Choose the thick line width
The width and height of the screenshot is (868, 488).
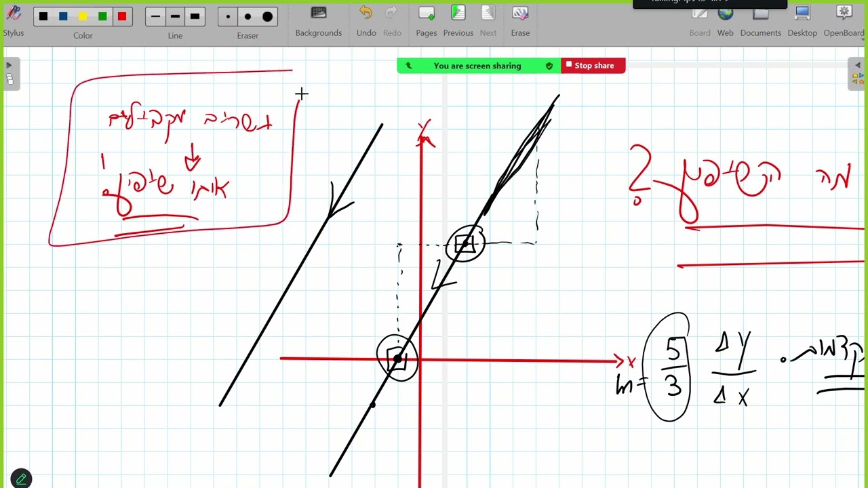pos(195,16)
